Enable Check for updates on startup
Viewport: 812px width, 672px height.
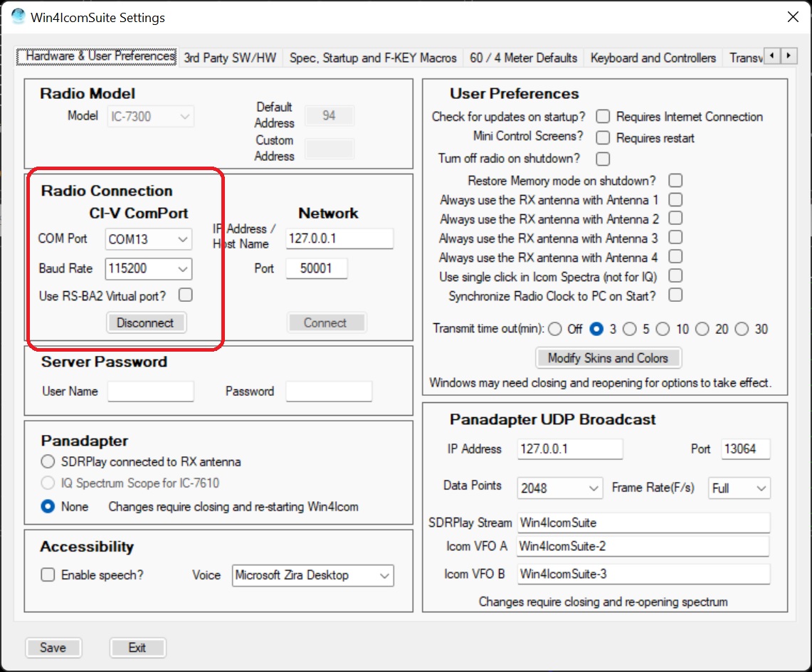[x=603, y=117]
